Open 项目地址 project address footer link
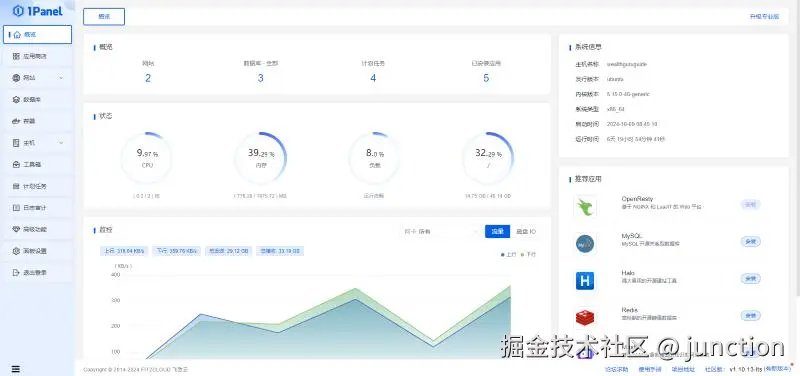 click(x=683, y=369)
